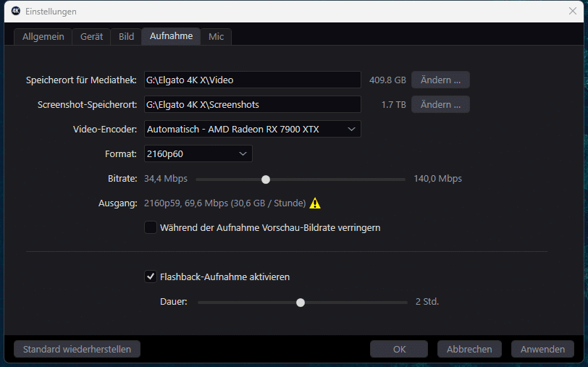
Task: Disable Flashback-Aufnahme aktivieren checkbox
Action: (151, 277)
